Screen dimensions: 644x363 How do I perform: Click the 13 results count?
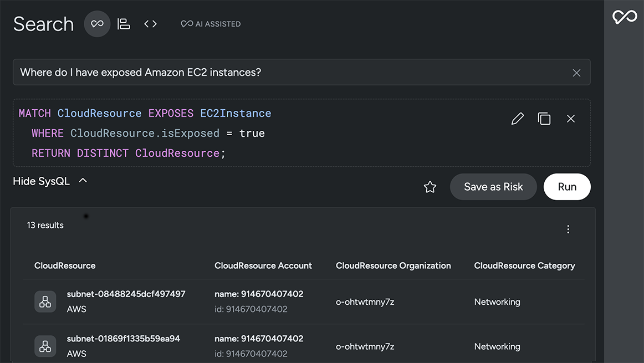[45, 226]
